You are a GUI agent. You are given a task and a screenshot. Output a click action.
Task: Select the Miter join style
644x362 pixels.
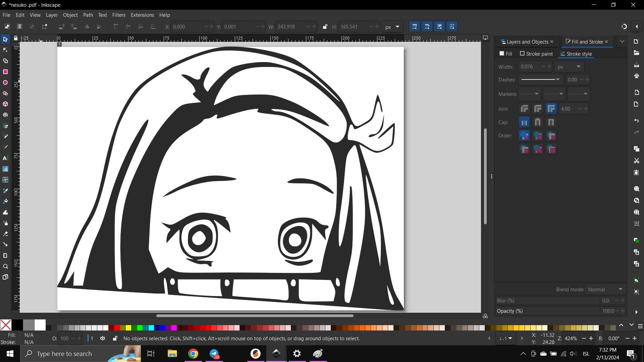(x=551, y=109)
